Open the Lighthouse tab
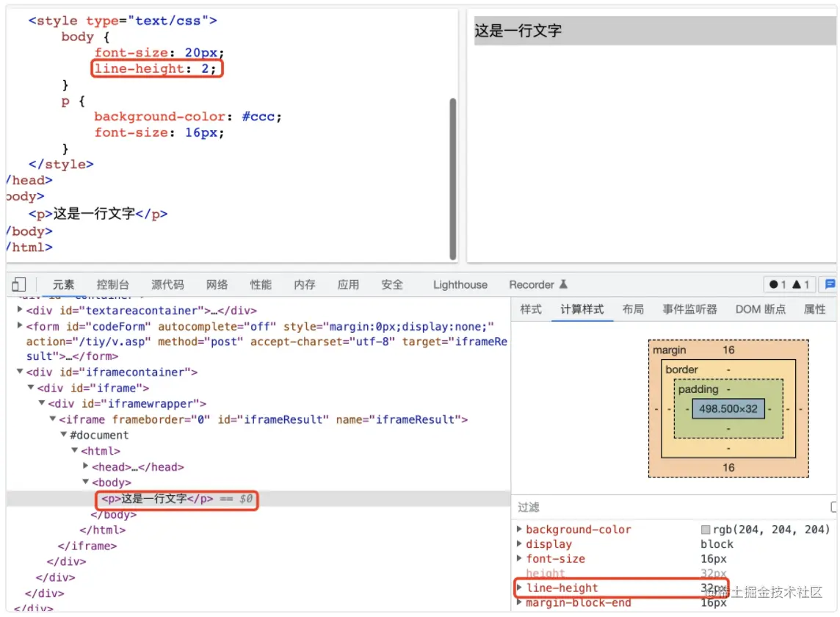 pyautogui.click(x=460, y=285)
